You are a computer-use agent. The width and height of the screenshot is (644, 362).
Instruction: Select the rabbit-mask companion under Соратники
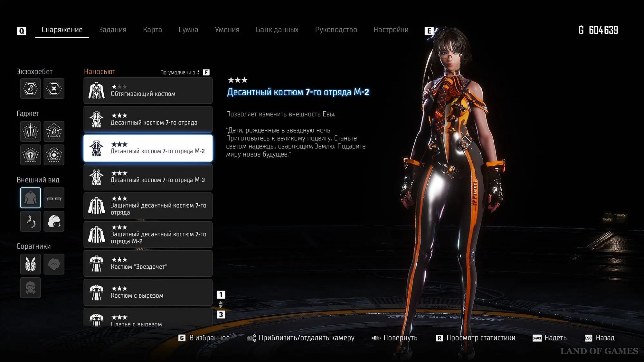click(30, 264)
